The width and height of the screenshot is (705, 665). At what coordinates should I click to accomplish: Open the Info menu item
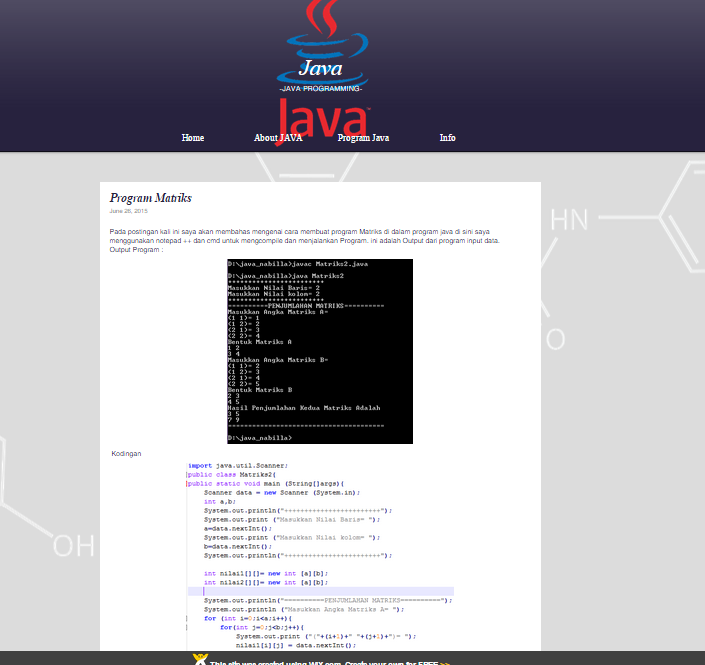pos(447,138)
